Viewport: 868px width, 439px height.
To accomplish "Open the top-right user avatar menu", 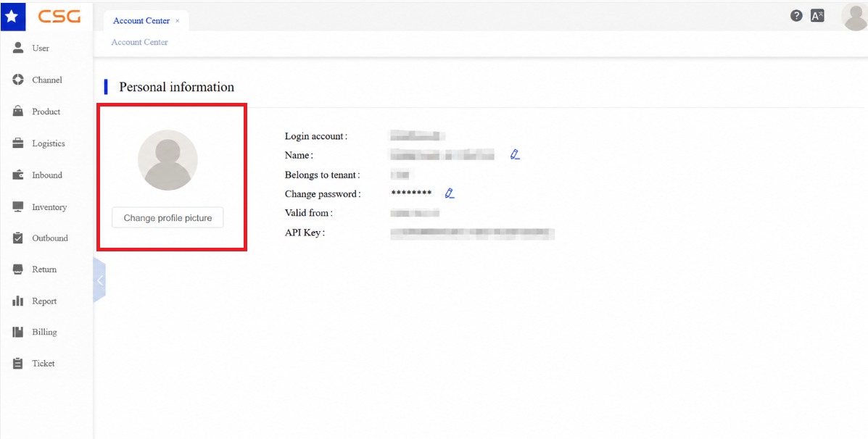I will [x=854, y=16].
